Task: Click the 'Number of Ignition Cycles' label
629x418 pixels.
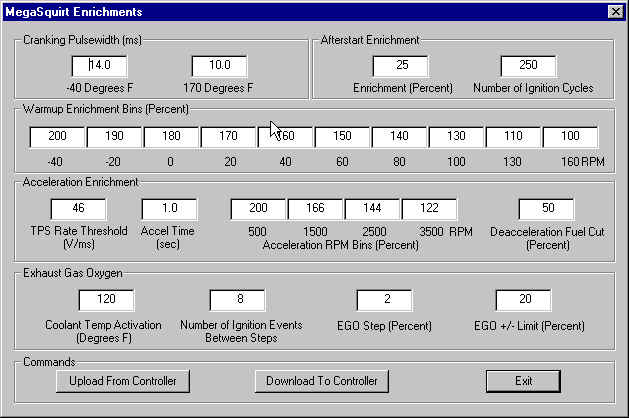Action: point(533,88)
